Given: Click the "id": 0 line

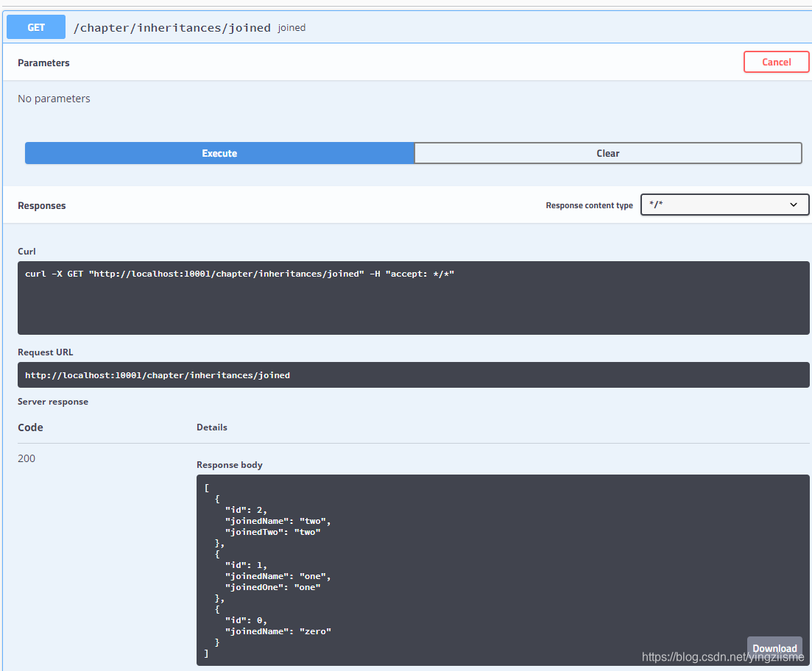Looking at the screenshot, I should (x=246, y=620).
